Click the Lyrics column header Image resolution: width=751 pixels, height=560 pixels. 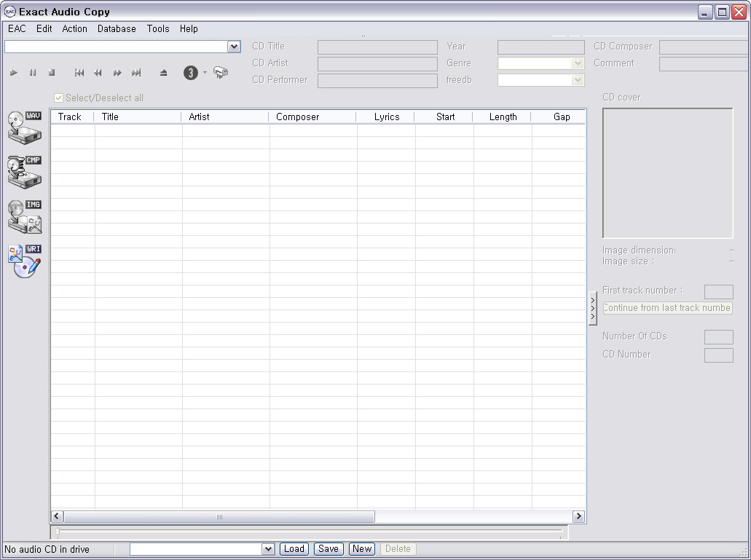(x=385, y=117)
